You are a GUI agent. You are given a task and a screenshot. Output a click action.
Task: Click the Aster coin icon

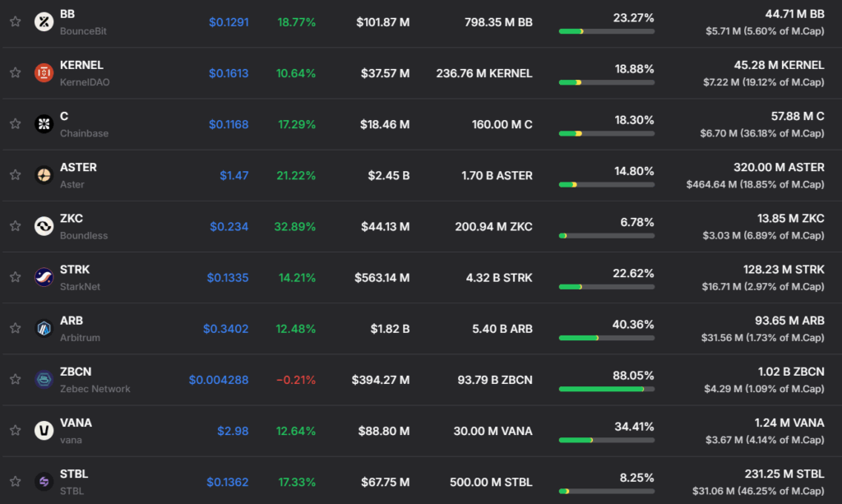point(44,175)
